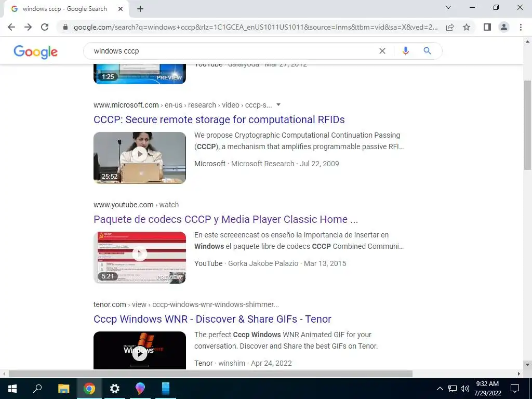Click the scroll-down arrow of vertical scrollbar

click(x=527, y=365)
